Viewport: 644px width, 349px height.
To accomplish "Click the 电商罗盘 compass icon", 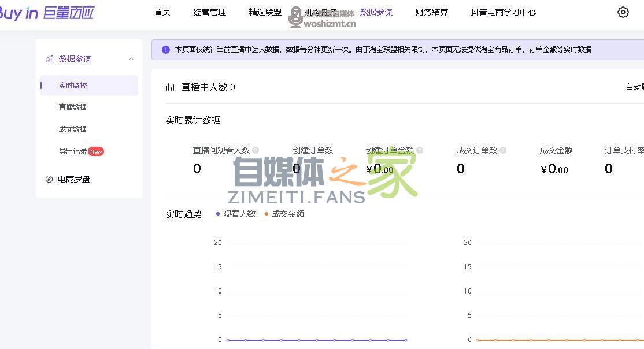I will [49, 179].
